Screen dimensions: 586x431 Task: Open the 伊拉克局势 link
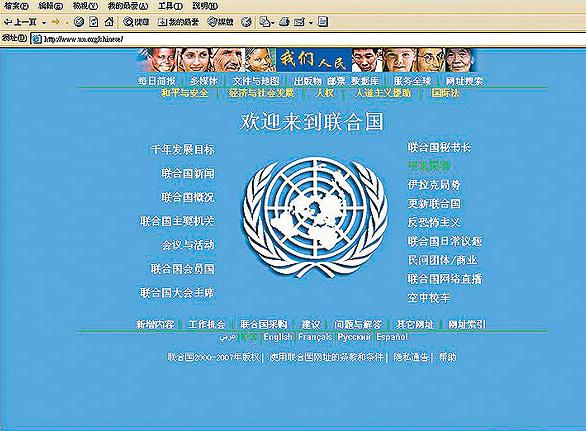pos(434,185)
